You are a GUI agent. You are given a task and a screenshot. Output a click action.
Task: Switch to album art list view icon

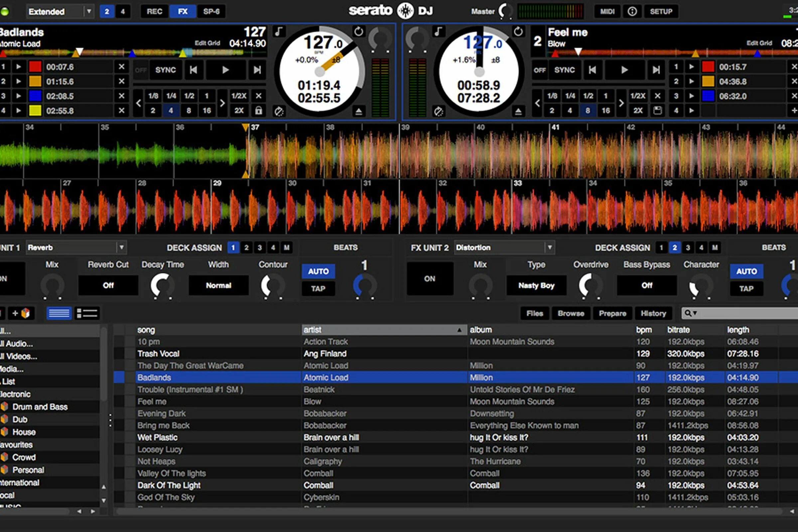coord(87,313)
